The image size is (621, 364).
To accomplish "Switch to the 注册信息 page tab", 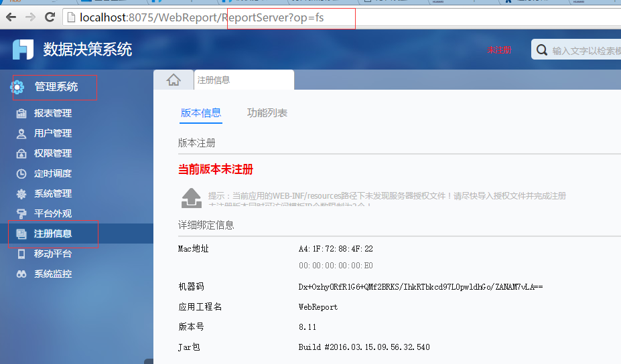I will [243, 80].
